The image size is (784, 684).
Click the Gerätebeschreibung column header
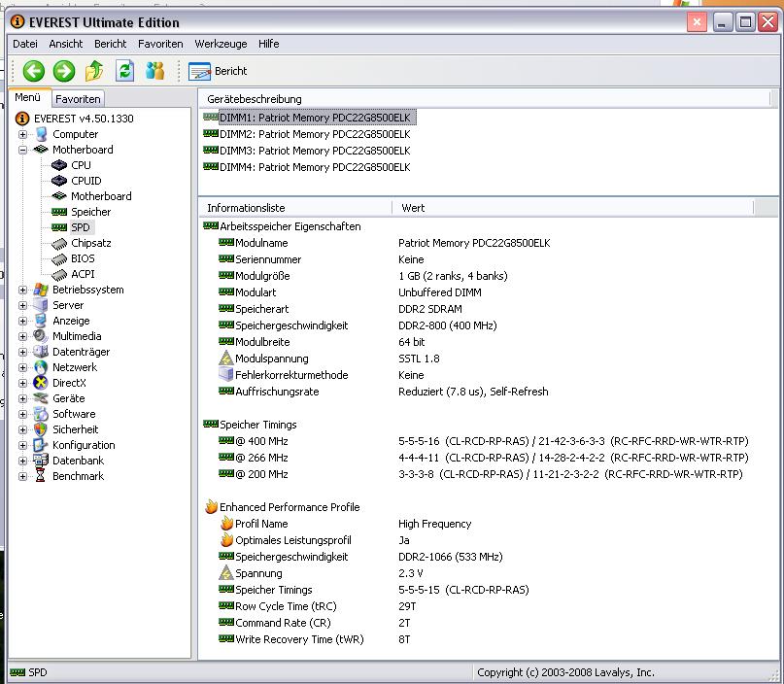(485, 99)
